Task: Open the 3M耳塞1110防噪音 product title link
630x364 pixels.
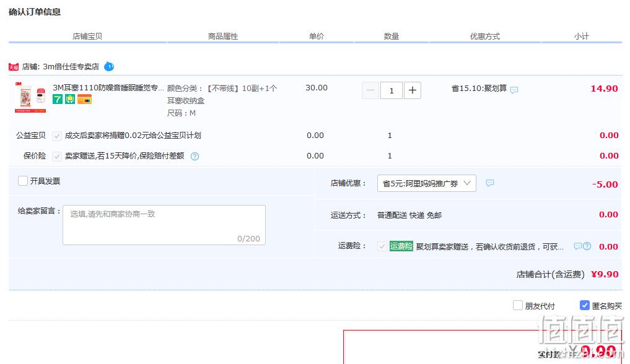Action: [108, 88]
